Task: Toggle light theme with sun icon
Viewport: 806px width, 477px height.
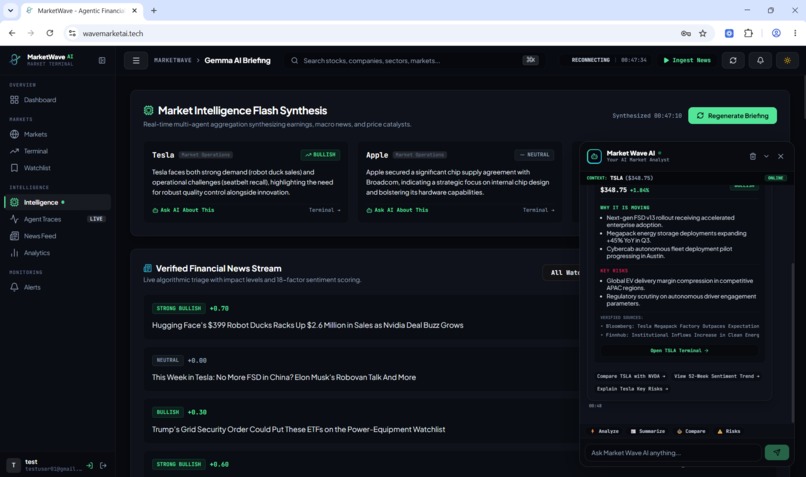Action: pos(787,60)
